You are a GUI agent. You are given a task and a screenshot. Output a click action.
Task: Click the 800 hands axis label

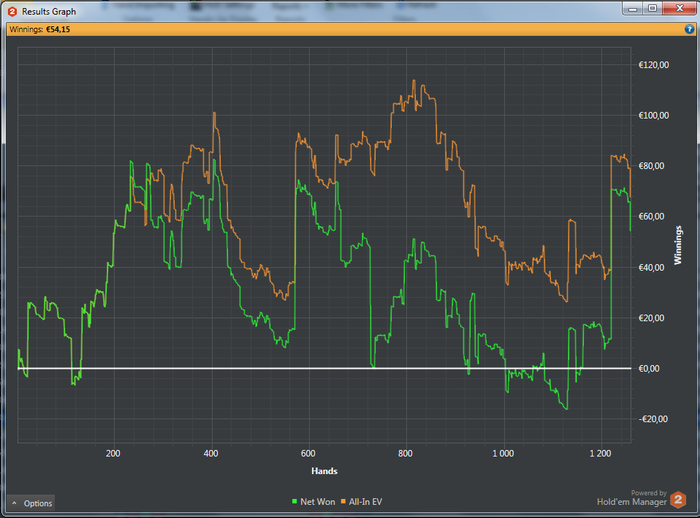click(405, 454)
